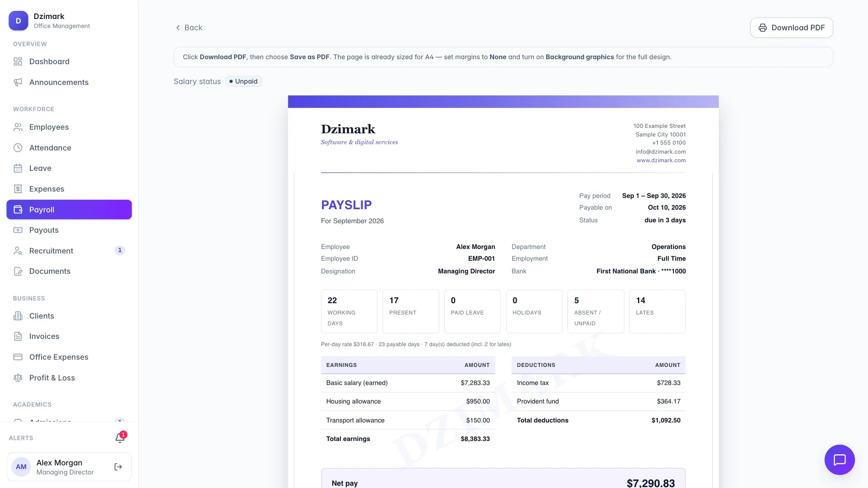This screenshot has height=488, width=868.
Task: Click the Housing allowance row label
Action: click(x=354, y=401)
